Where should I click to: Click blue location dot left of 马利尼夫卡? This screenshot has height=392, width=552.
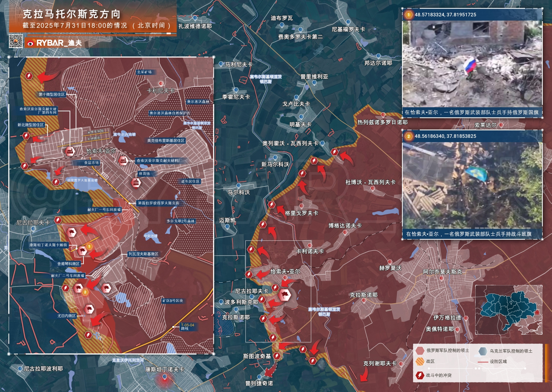(x=221, y=64)
